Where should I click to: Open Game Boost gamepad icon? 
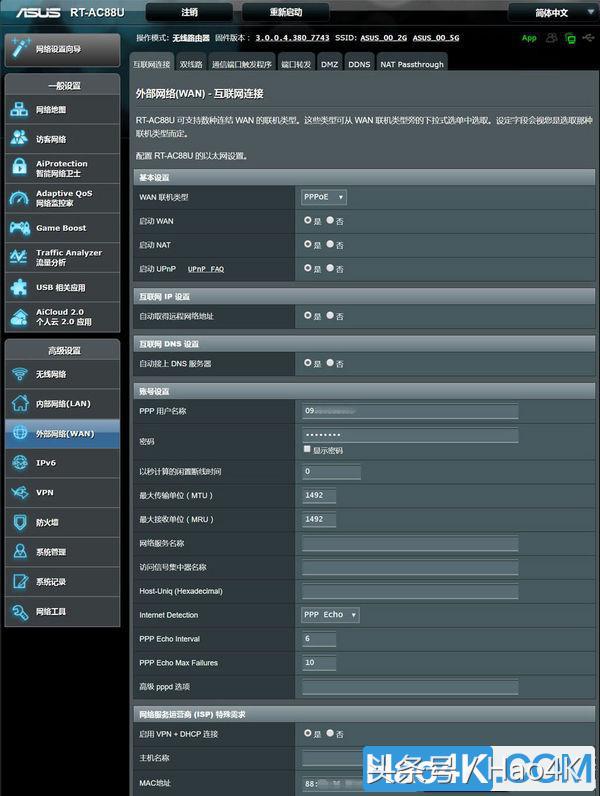tap(19, 227)
